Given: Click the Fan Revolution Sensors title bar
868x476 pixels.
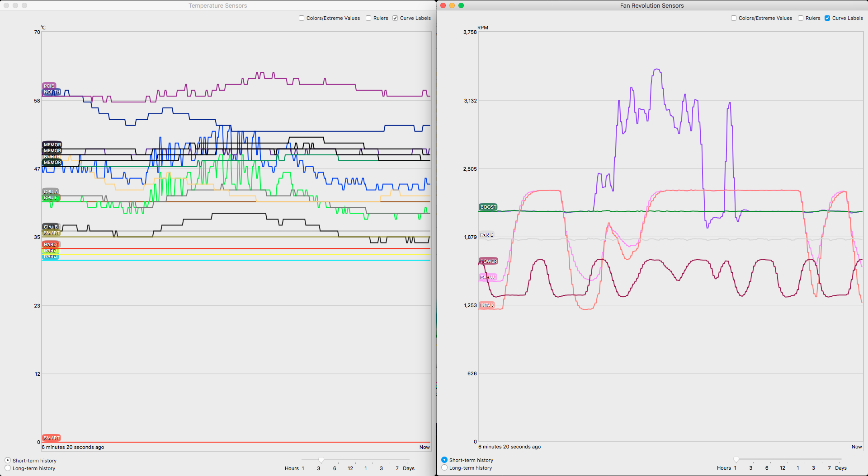Looking at the screenshot, I should tap(651, 5).
